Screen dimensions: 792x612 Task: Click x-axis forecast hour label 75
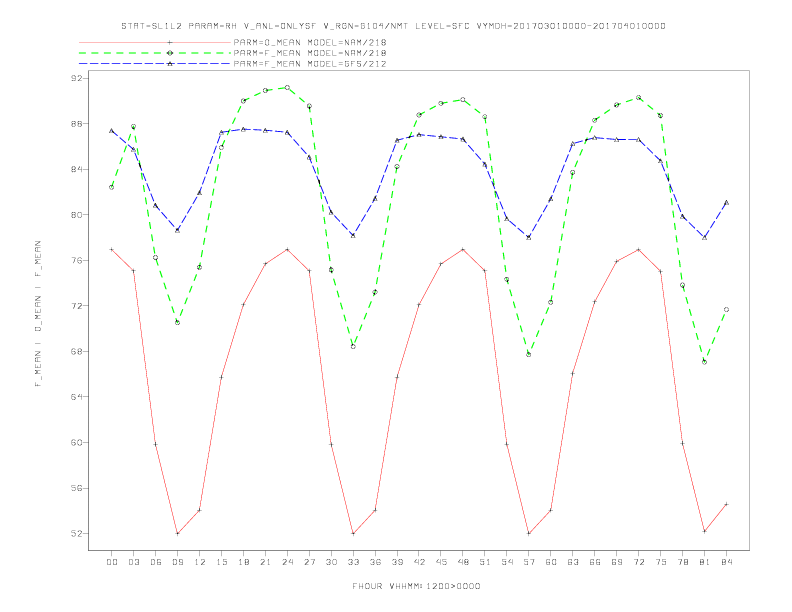pyautogui.click(x=661, y=562)
